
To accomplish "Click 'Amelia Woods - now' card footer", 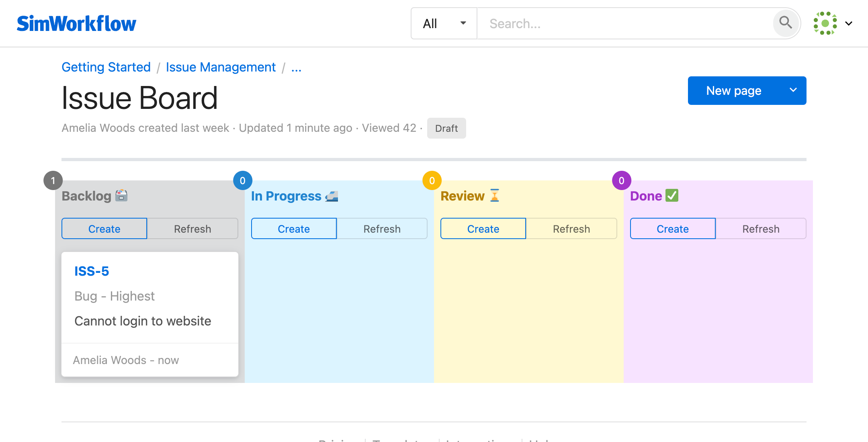I will (x=126, y=360).
